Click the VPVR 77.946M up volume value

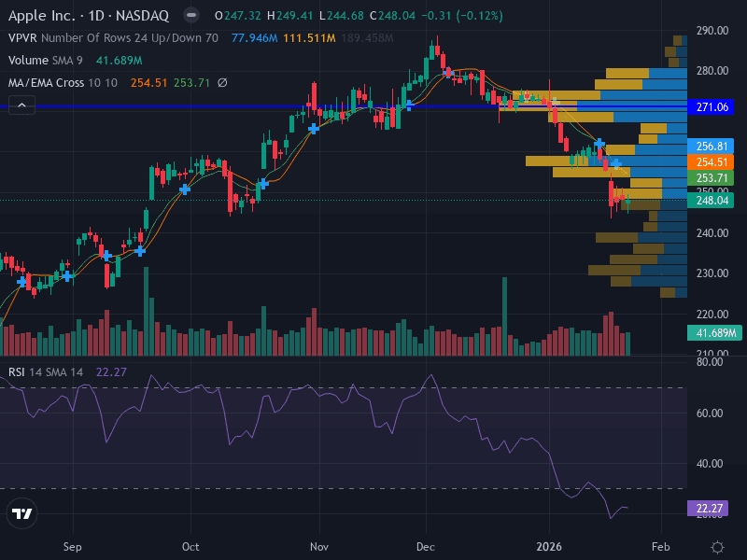coord(254,38)
